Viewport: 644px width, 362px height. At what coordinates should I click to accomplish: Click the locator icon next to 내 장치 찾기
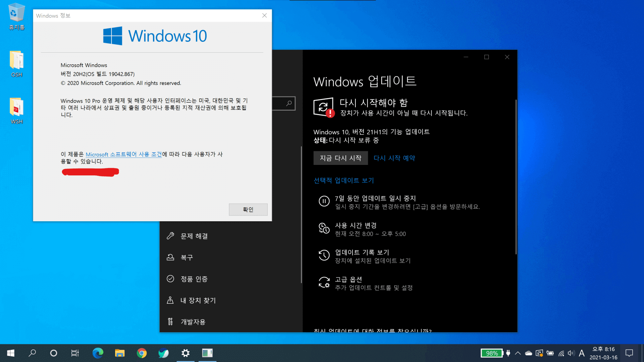coord(170,300)
